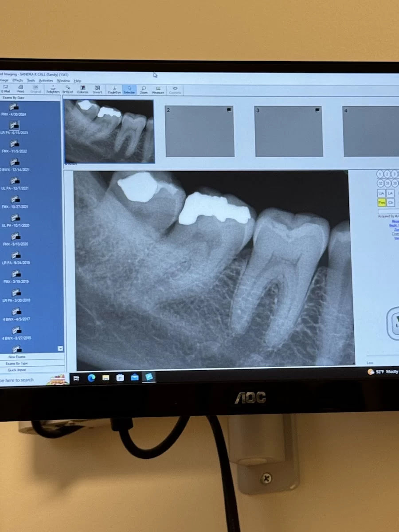Open the Activities menu
The height and width of the screenshot is (532, 399).
click(x=46, y=81)
